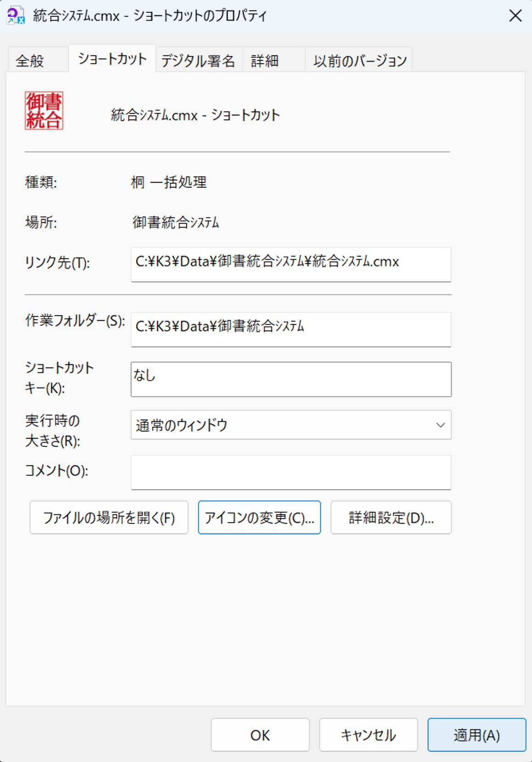Click the リンク先 target path field
The height and width of the screenshot is (762, 532).
[x=291, y=264]
